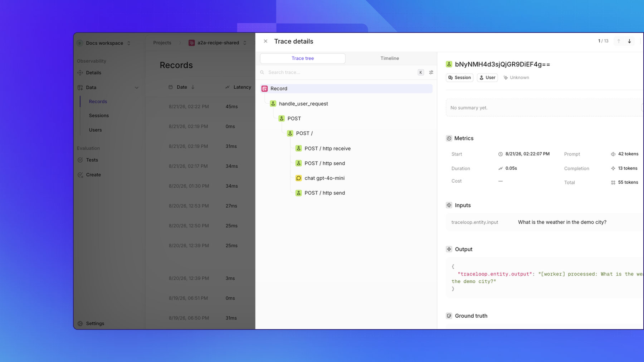Click the trace ID avatar icon
644x362 pixels.
point(449,64)
